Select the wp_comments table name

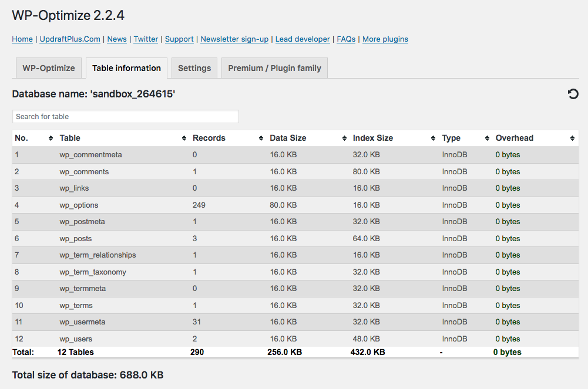tap(84, 172)
